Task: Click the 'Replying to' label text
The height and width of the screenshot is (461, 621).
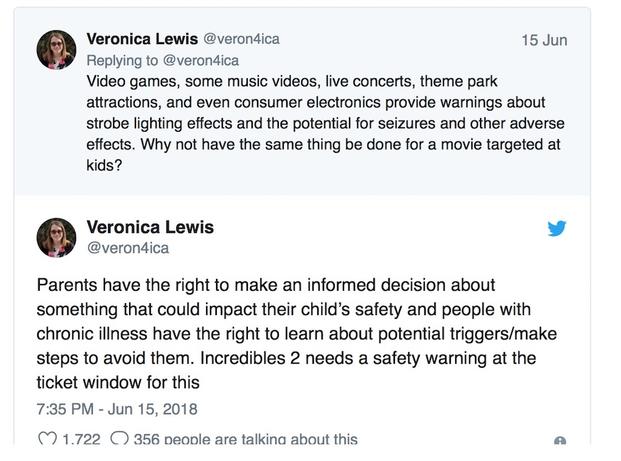Action: click(122, 61)
